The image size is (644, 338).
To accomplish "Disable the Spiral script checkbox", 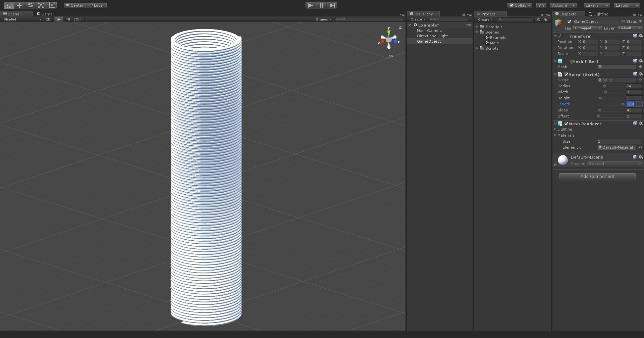I will click(x=566, y=75).
